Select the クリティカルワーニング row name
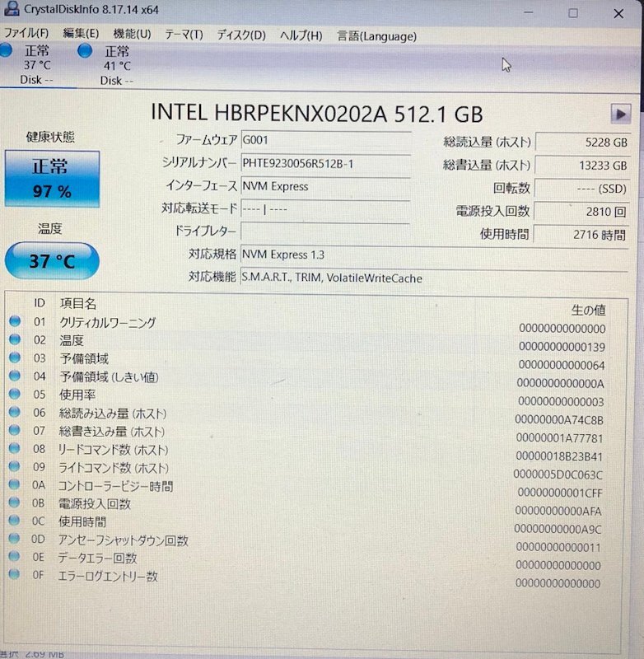Viewport: 644px width, 659px height. click(108, 322)
